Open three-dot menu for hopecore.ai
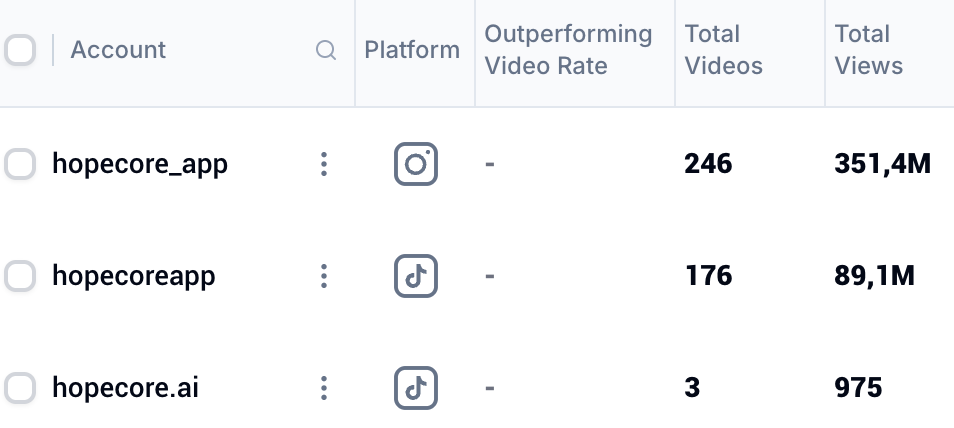This screenshot has width=954, height=428. (x=323, y=388)
